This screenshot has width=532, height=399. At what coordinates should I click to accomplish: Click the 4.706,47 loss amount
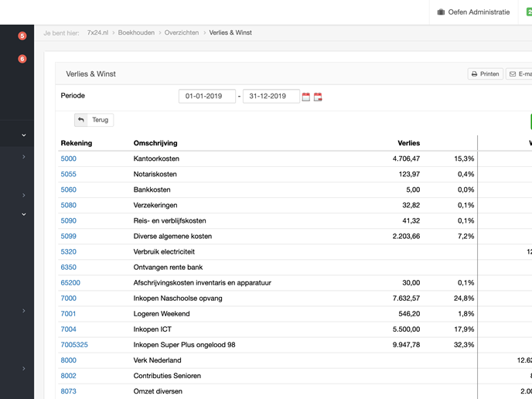pos(406,159)
